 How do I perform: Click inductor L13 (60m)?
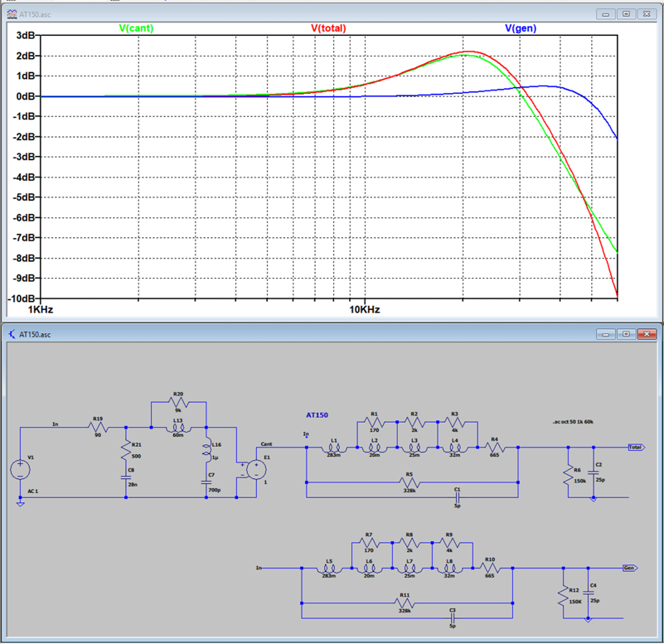pos(178,429)
